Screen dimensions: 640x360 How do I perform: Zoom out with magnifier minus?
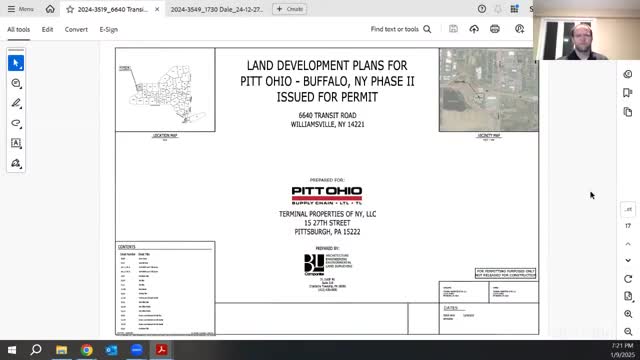coord(628,331)
